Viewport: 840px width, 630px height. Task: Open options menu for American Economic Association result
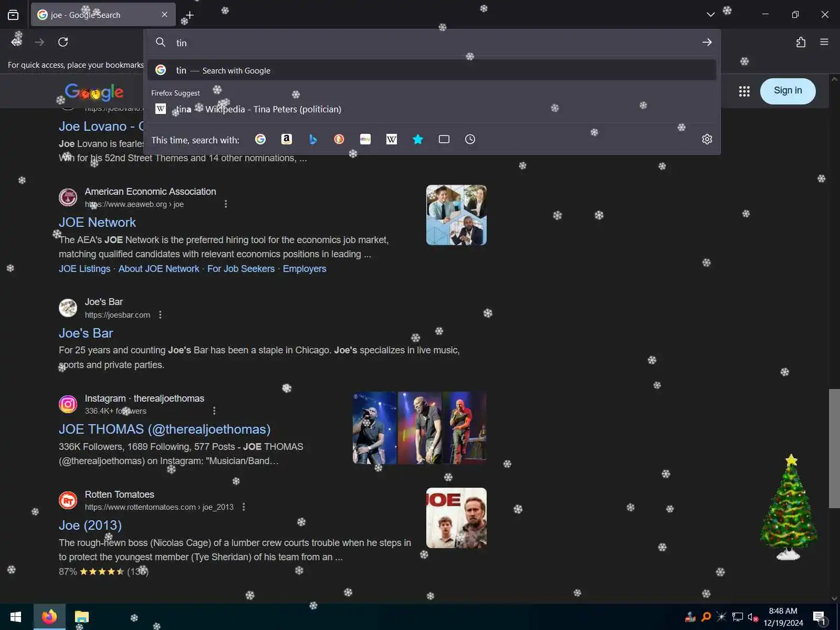coord(226,204)
